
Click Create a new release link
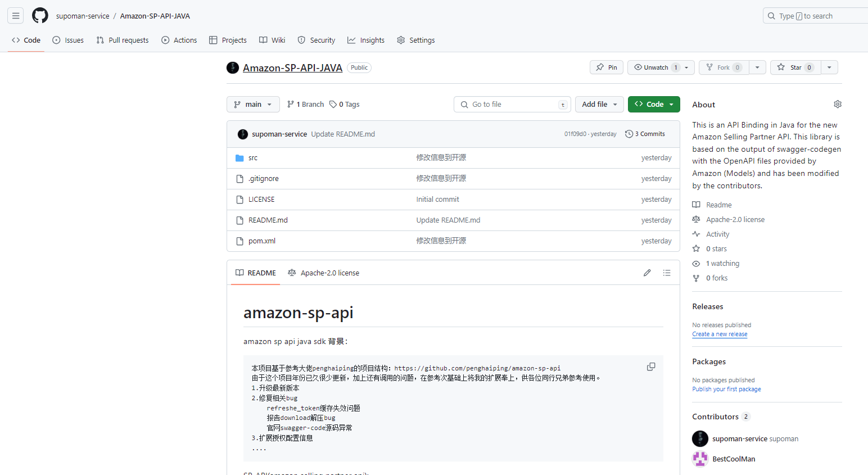pyautogui.click(x=720, y=334)
